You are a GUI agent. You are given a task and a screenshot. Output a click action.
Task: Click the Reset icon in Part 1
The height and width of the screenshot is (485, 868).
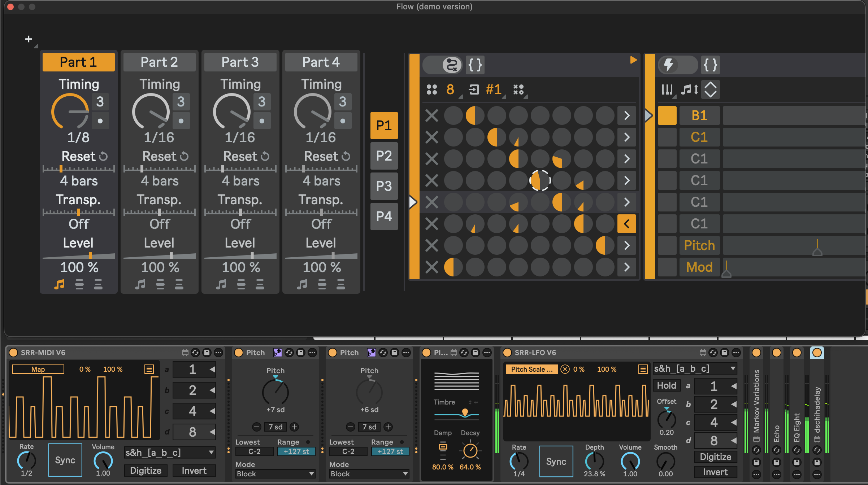[x=104, y=156]
